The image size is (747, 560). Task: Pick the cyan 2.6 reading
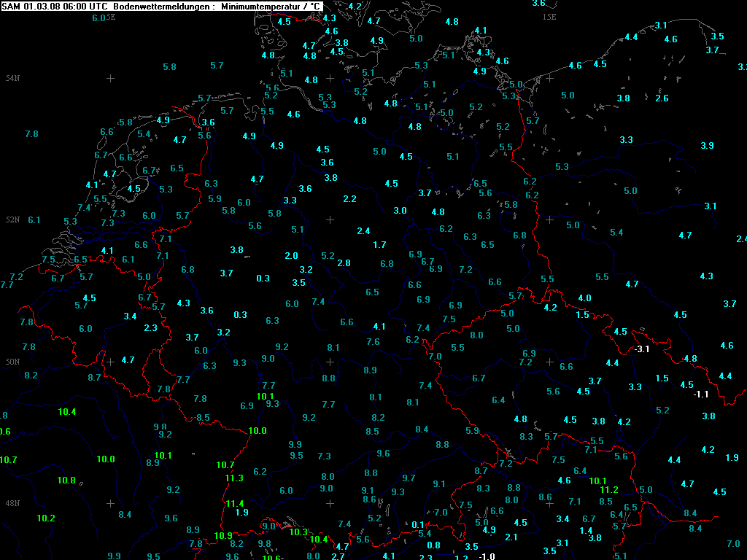point(662,98)
